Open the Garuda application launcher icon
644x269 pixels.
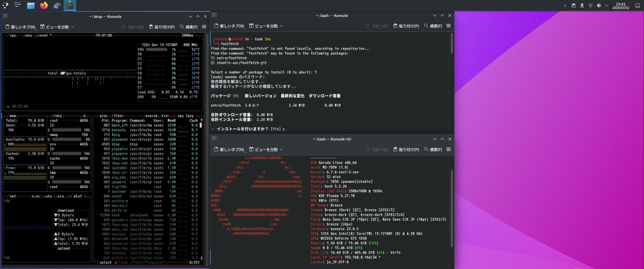tap(5, 5)
